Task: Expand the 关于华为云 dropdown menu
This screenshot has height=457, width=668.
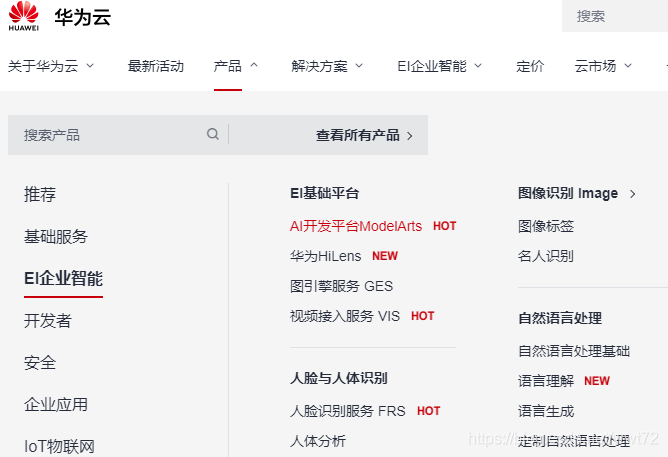Action: pos(90,66)
